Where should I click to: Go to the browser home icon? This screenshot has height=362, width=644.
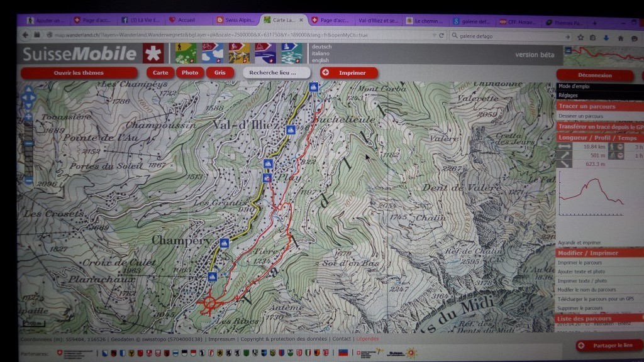coord(621,38)
